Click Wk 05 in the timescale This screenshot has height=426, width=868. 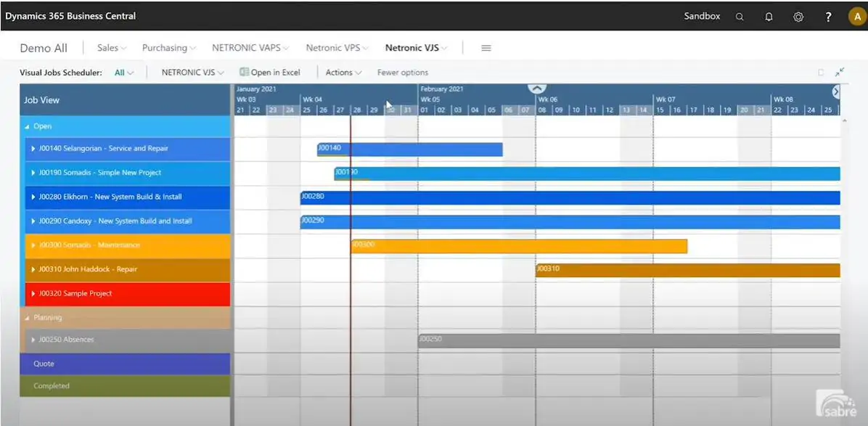tap(430, 99)
